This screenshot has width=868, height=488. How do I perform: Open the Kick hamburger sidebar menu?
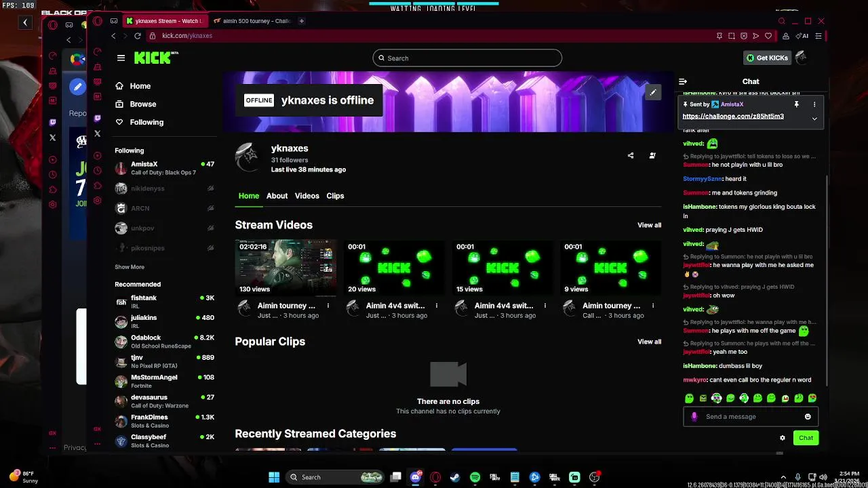121,58
